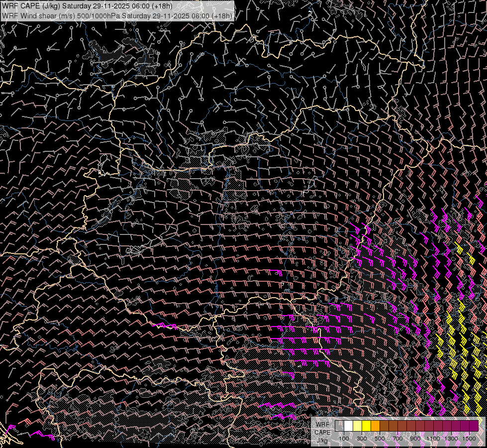Click the legend label 700
This screenshot has width=487, height=448.
397,439
